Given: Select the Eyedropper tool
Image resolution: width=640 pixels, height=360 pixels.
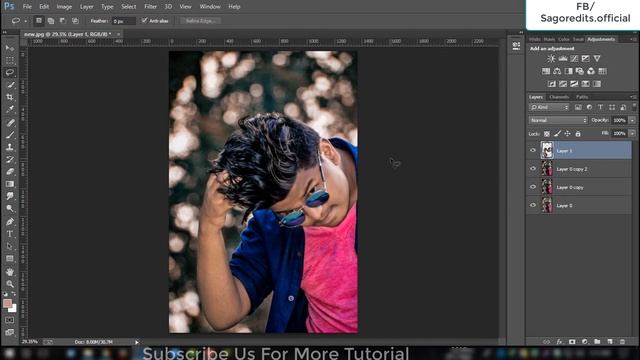Looking at the screenshot, I should 10,109.
